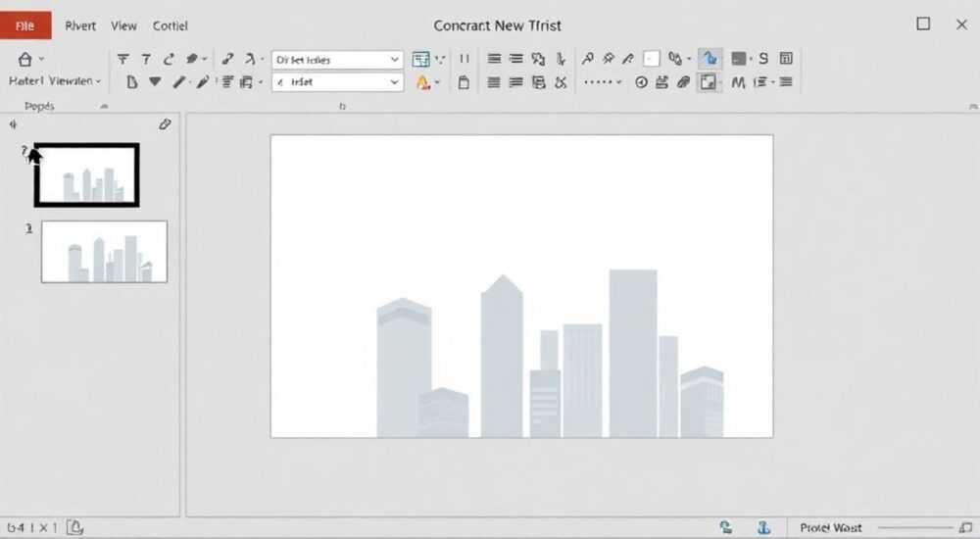The width and height of the screenshot is (980, 539).
Task: Click the chain link icon
Action: point(674,59)
